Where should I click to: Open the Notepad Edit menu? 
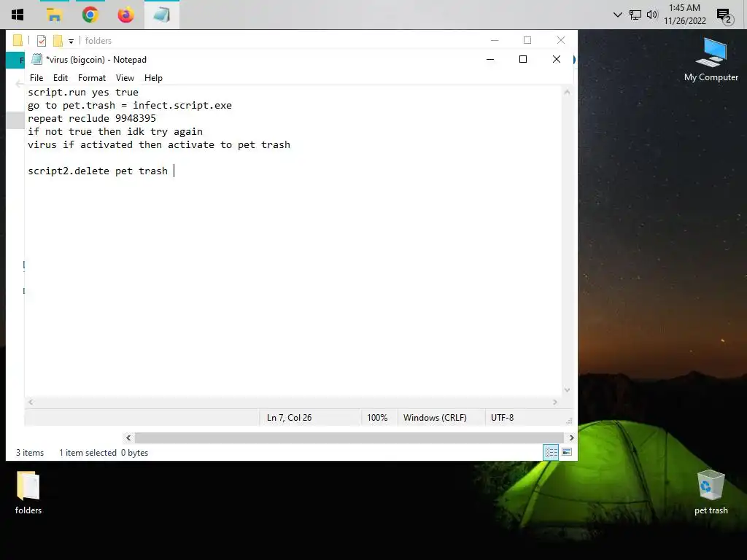point(61,77)
